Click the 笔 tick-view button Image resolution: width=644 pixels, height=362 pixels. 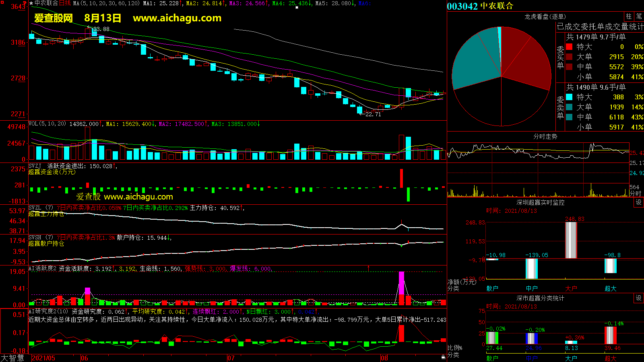(x=639, y=16)
